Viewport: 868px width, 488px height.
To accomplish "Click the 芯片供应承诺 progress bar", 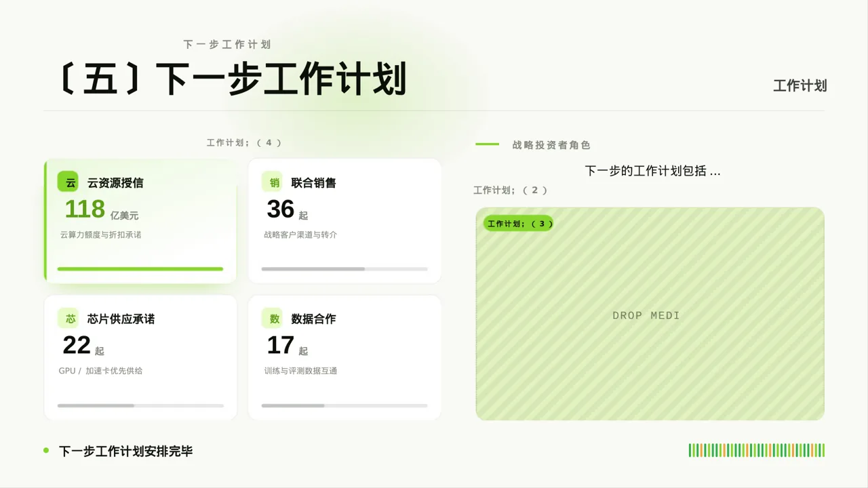I will (x=140, y=406).
